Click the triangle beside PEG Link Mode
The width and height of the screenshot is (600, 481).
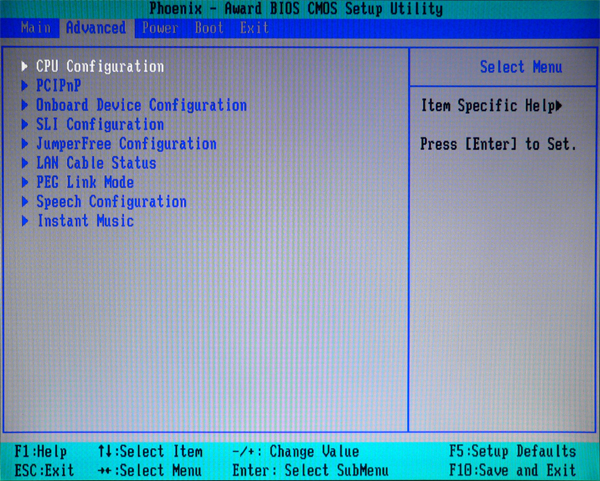click(25, 182)
